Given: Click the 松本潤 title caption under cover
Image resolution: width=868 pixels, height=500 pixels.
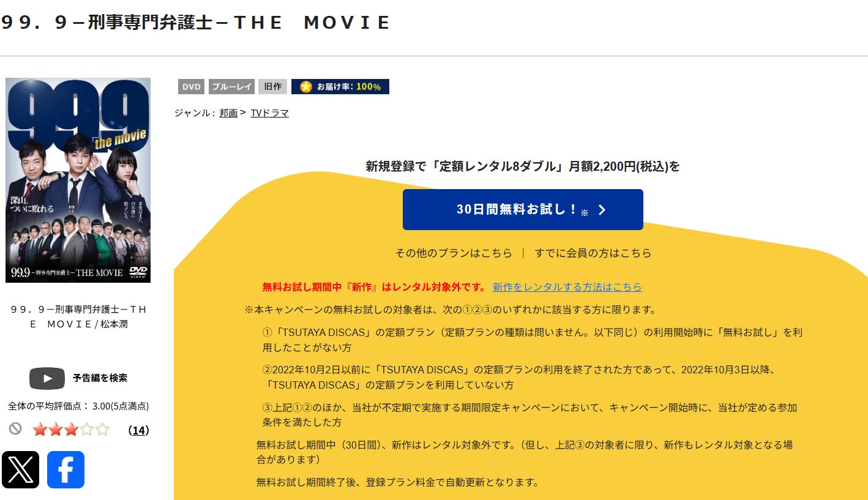Looking at the screenshot, I should pos(78,316).
